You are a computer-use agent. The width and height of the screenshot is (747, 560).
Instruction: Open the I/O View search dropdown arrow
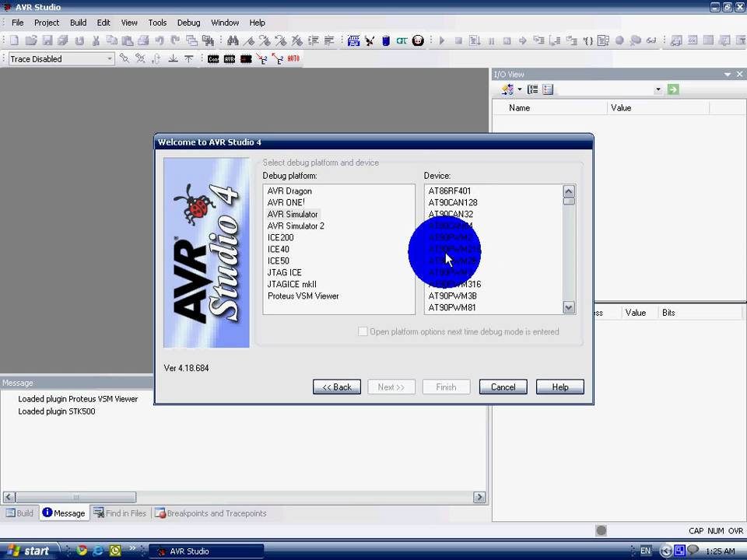(658, 89)
